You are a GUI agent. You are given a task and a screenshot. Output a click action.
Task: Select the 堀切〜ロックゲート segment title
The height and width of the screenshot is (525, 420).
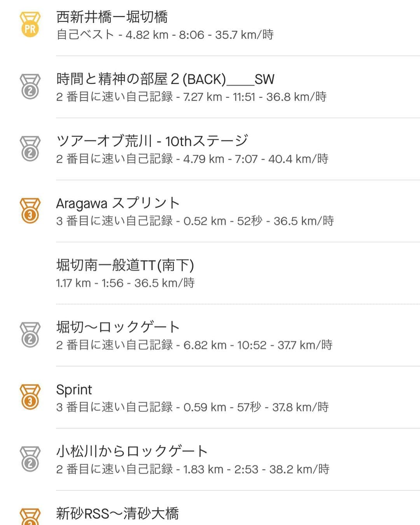click(118, 327)
